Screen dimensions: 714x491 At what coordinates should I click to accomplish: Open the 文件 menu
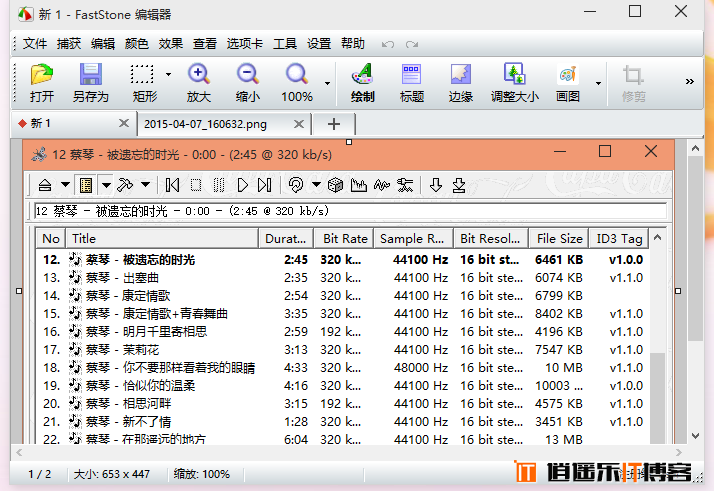[x=35, y=44]
